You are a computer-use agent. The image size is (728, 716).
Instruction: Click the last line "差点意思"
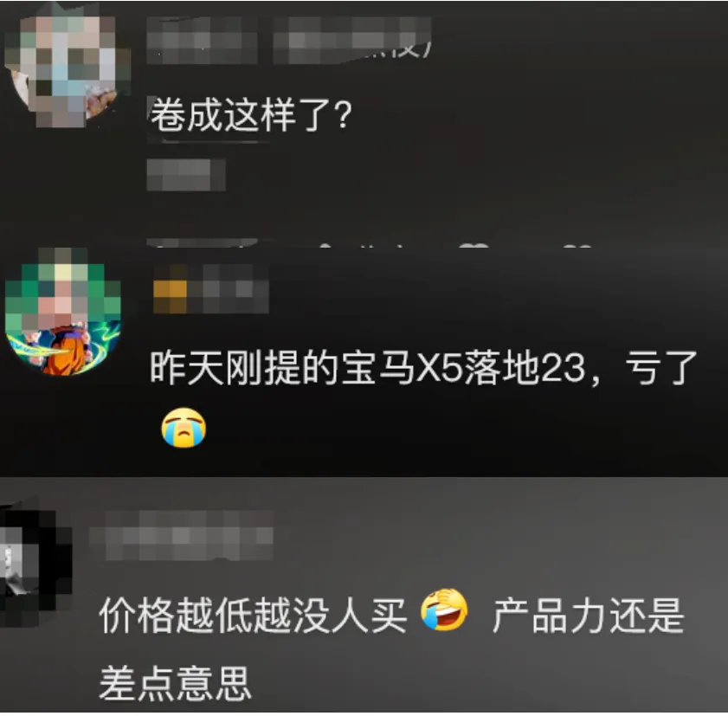tap(176, 683)
